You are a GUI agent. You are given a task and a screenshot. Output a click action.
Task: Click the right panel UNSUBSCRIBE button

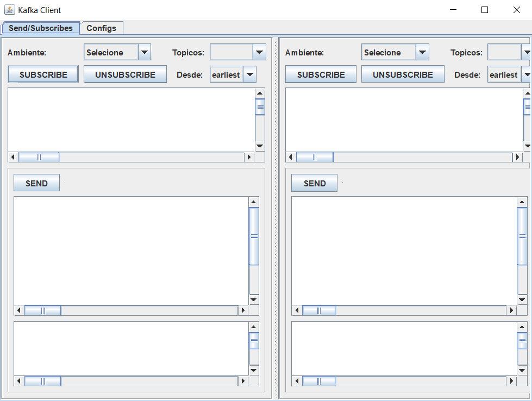point(403,74)
